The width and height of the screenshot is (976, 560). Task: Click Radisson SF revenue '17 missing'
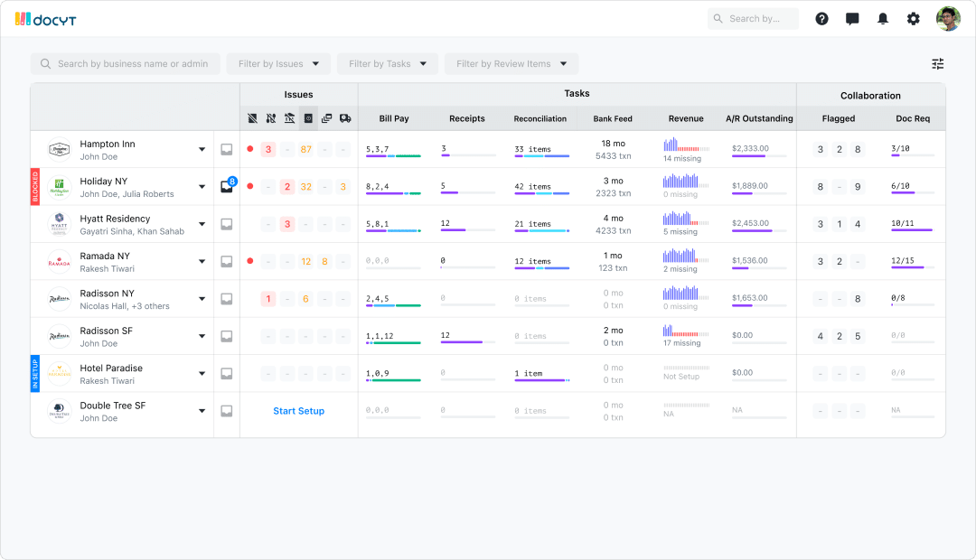click(681, 343)
